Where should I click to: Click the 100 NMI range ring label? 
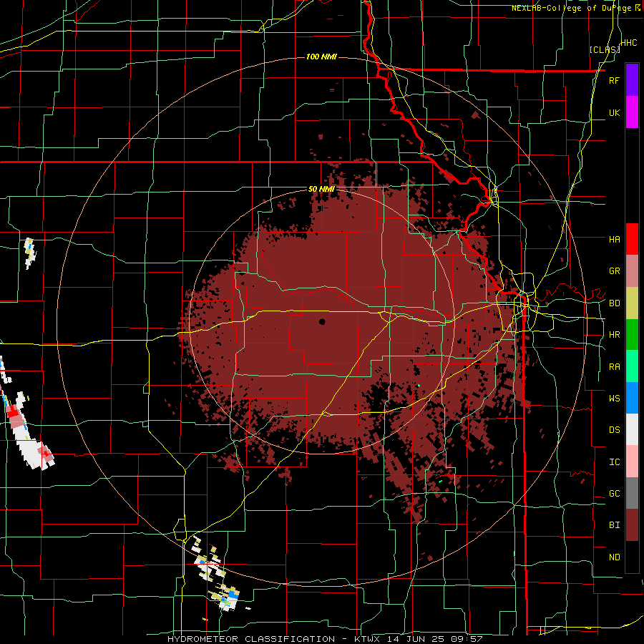(x=321, y=57)
